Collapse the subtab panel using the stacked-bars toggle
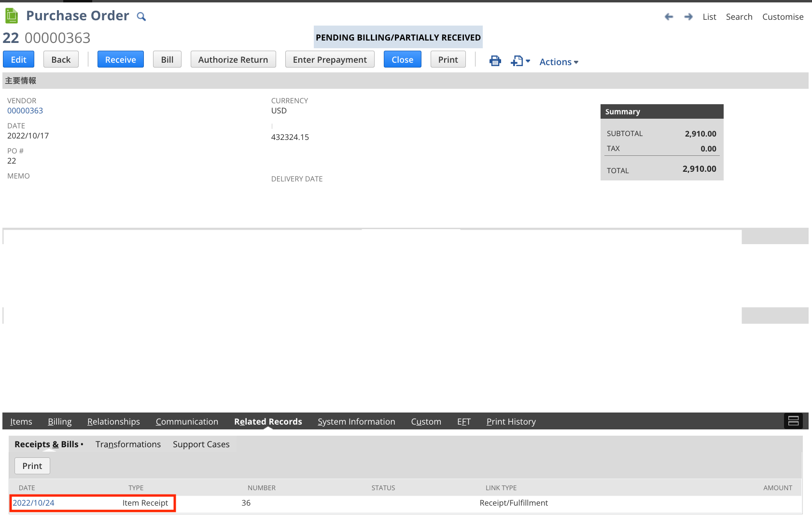812x523 pixels. coord(793,421)
